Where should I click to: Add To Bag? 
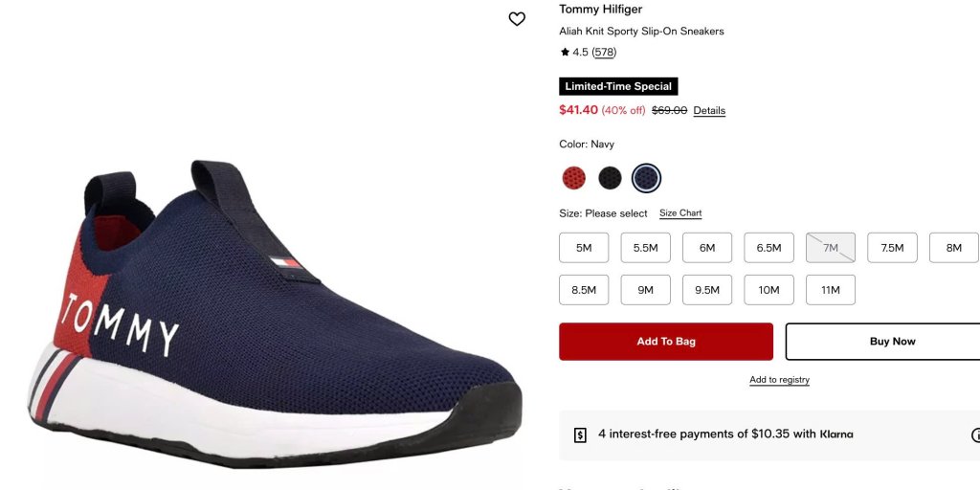(x=666, y=342)
